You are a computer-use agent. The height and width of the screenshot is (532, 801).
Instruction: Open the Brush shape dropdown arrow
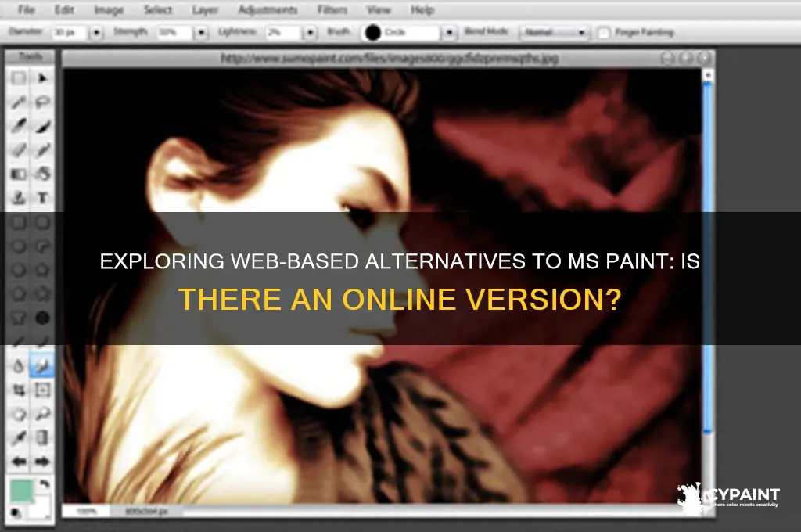click(x=449, y=33)
